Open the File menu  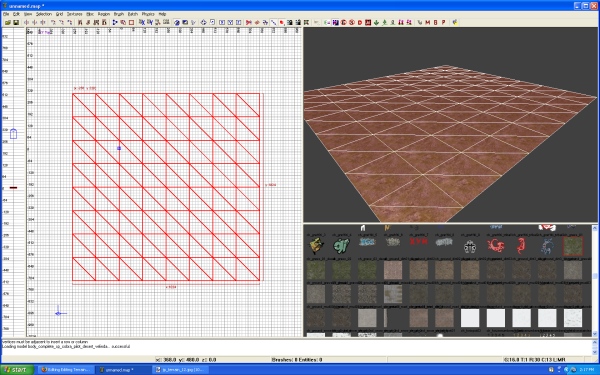[6, 14]
